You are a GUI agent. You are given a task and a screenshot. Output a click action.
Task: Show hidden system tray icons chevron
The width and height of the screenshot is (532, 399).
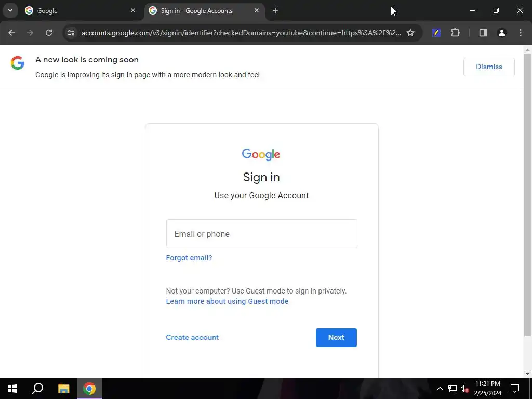[x=440, y=389]
